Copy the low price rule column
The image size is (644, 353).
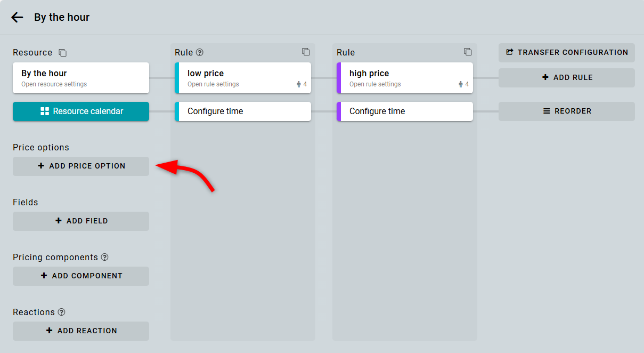(x=306, y=52)
